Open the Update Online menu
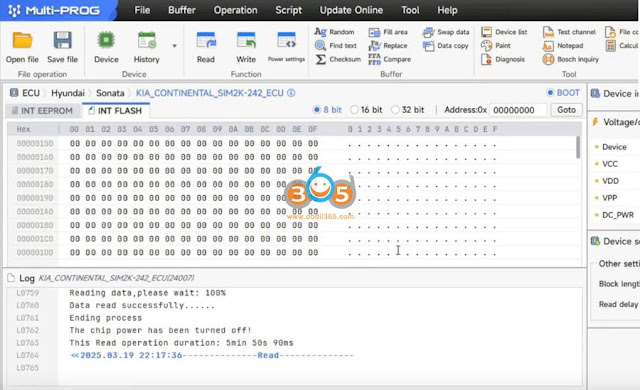 click(x=351, y=10)
